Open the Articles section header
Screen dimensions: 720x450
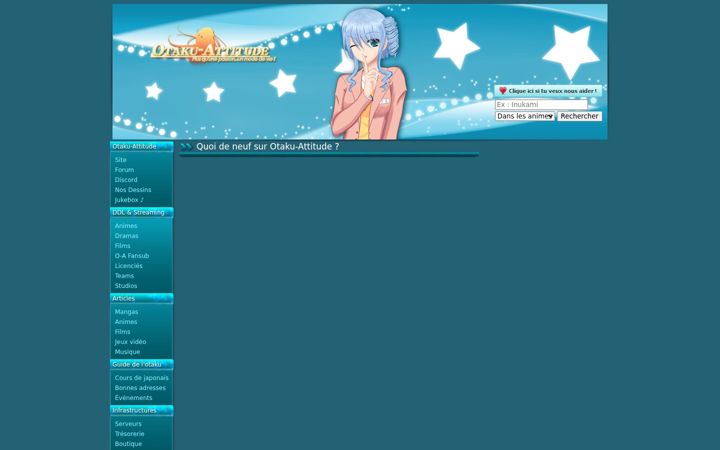pos(141,298)
